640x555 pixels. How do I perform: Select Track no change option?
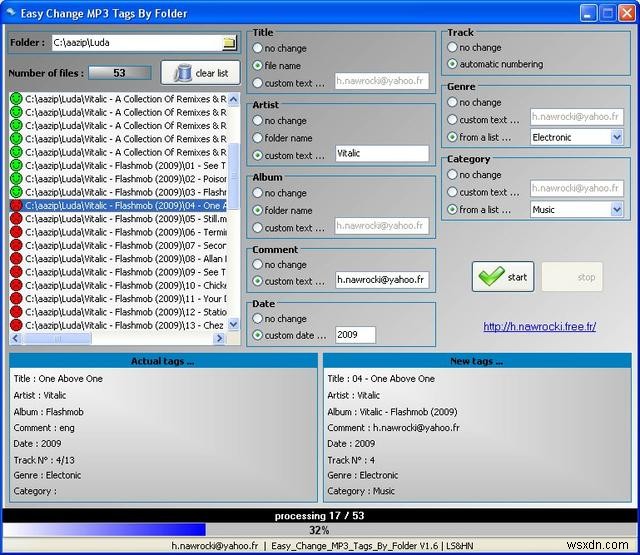click(452, 47)
